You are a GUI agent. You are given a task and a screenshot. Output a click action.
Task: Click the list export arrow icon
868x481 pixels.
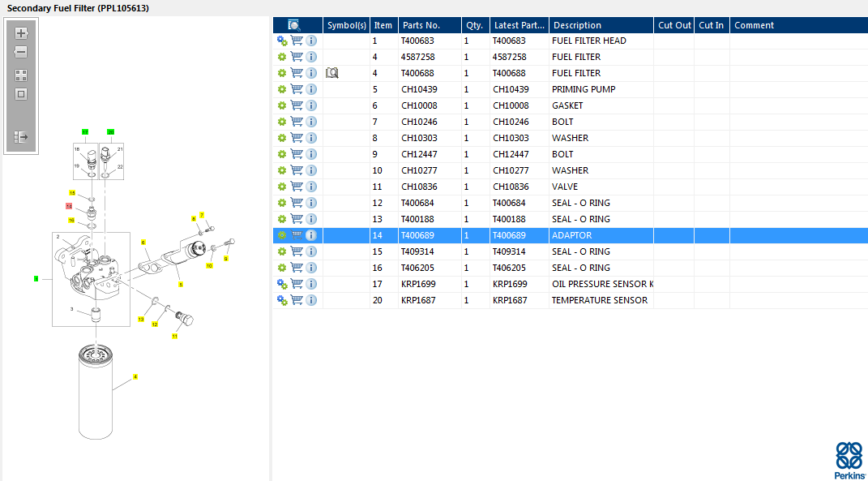[x=21, y=137]
